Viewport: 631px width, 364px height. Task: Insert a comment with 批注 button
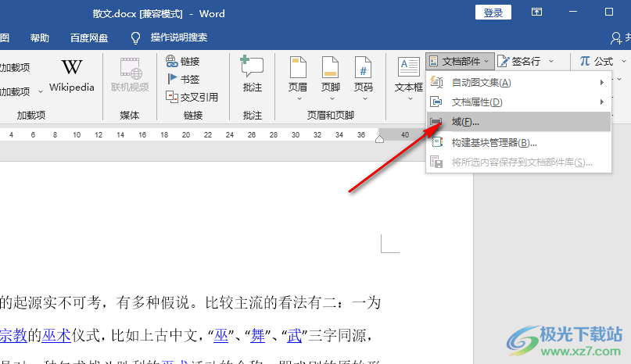click(x=252, y=76)
